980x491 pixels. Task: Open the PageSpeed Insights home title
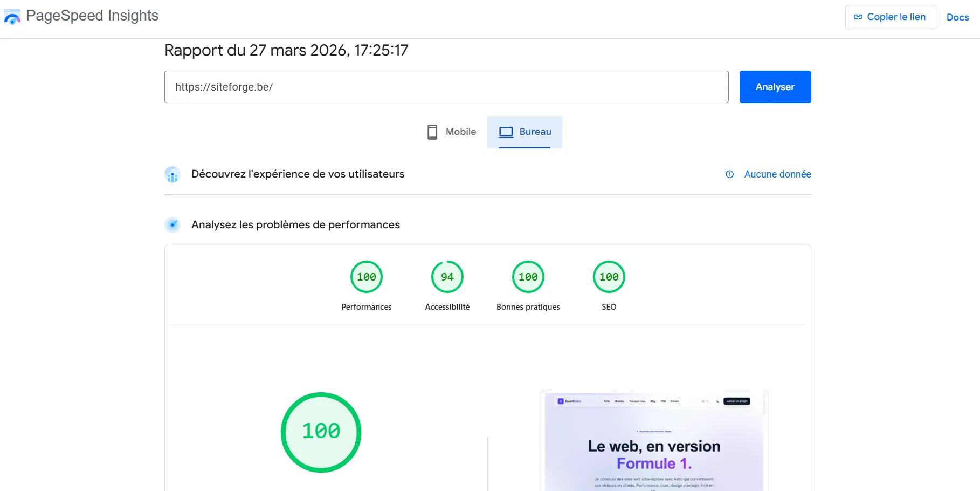(x=92, y=16)
